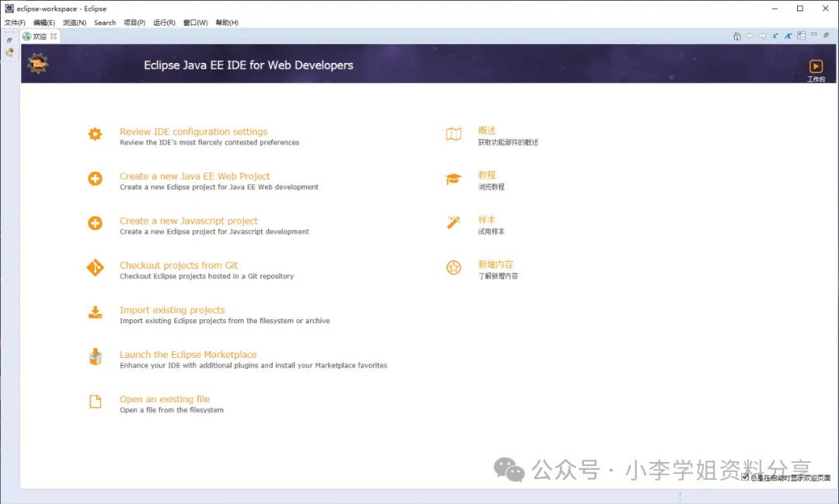839x504 pixels.
Task: Open the Customize Page icon
Action: tap(801, 35)
